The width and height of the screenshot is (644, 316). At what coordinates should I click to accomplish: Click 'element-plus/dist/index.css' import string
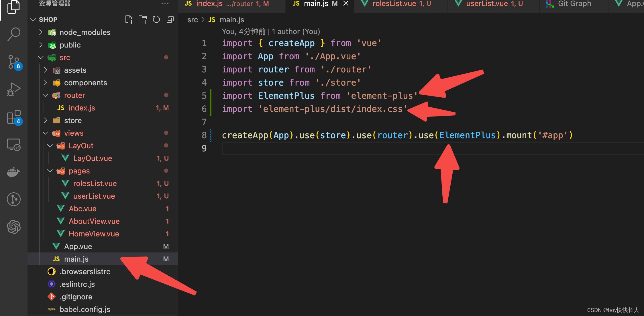[333, 109]
